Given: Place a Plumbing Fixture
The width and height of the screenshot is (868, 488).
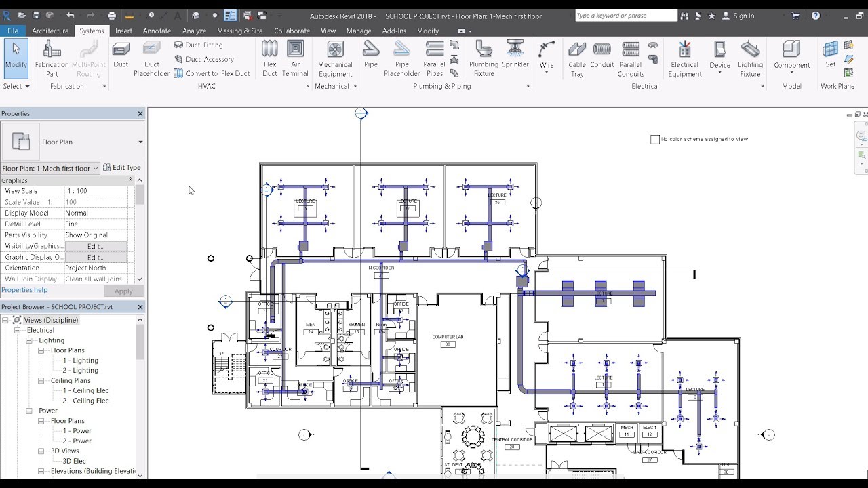Looking at the screenshot, I should click(x=484, y=59).
